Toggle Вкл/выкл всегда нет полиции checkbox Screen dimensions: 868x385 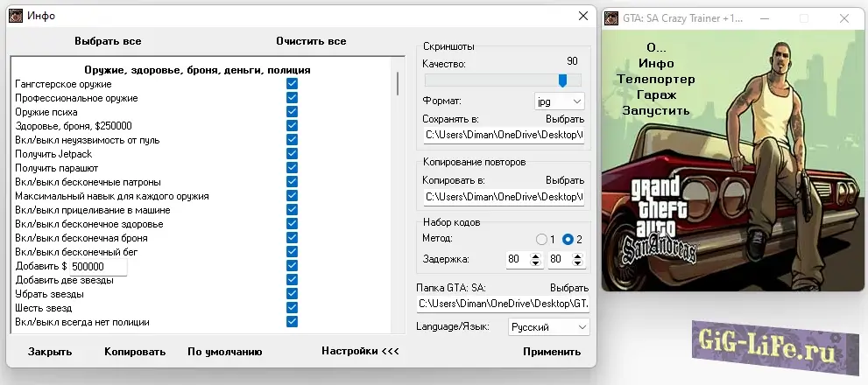click(x=292, y=321)
